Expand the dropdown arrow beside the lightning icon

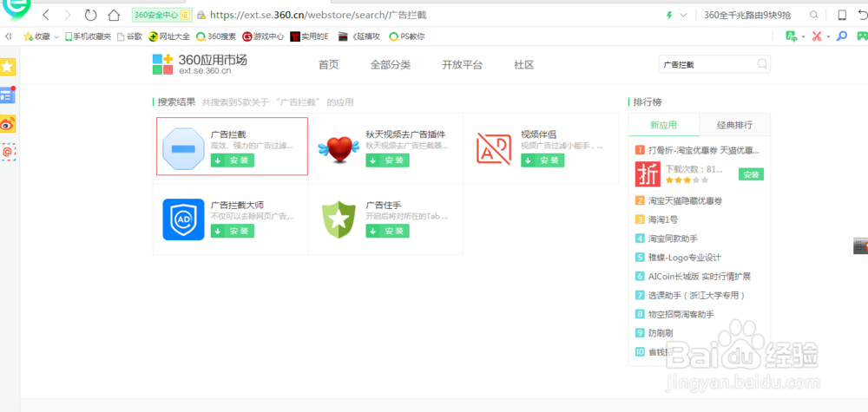[x=683, y=15]
